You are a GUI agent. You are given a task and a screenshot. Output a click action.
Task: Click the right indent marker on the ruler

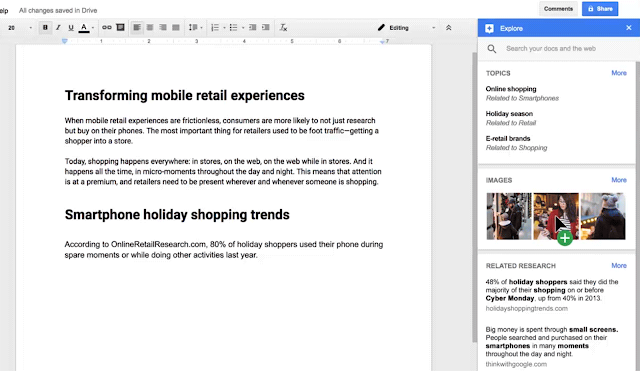coord(382,42)
